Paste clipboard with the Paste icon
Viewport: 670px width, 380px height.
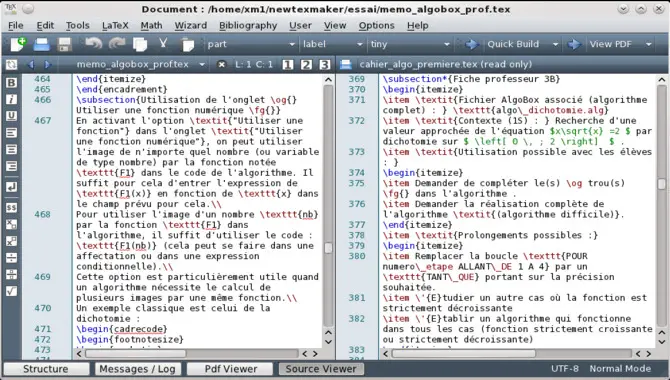point(187,44)
